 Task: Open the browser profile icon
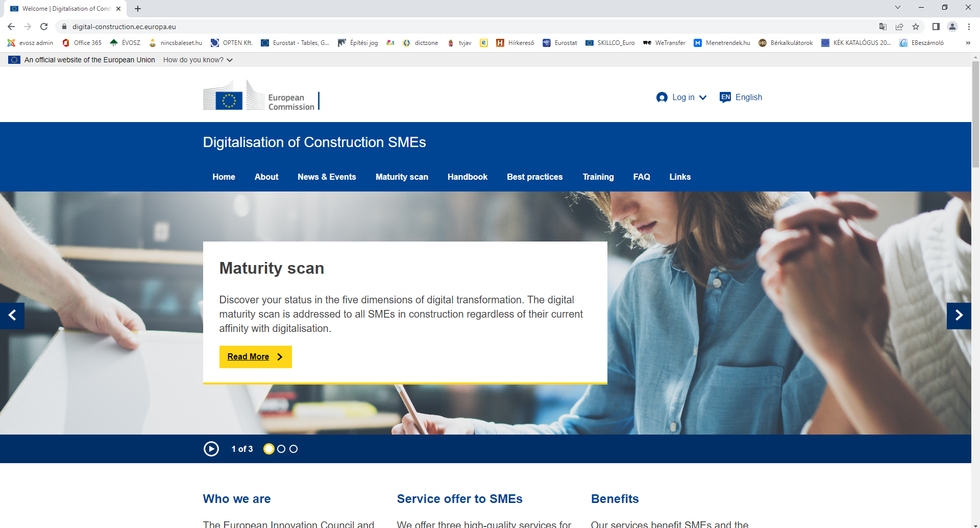coord(952,27)
